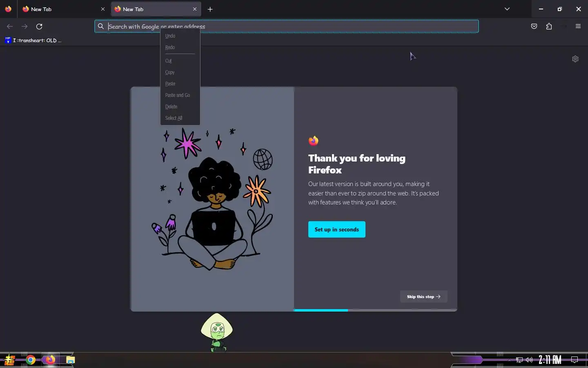588x368 pixels.
Task: Open File Explorer from the taskbar
Action: coord(71,360)
